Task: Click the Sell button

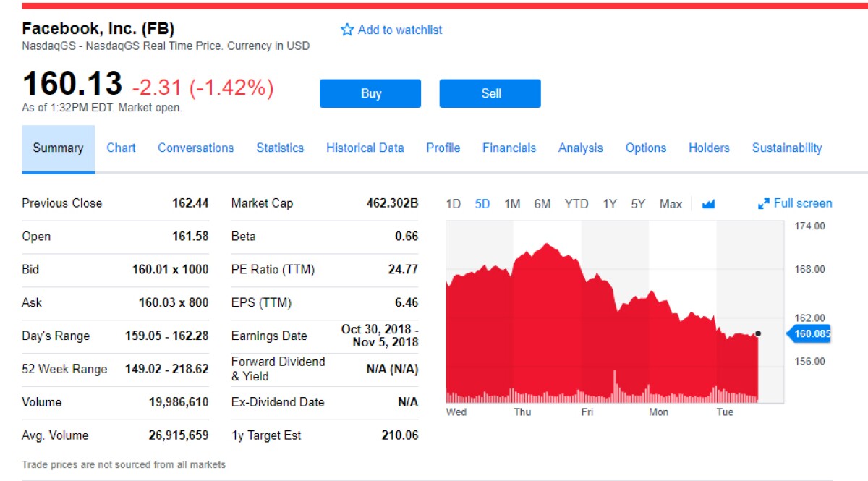Action: pos(490,93)
